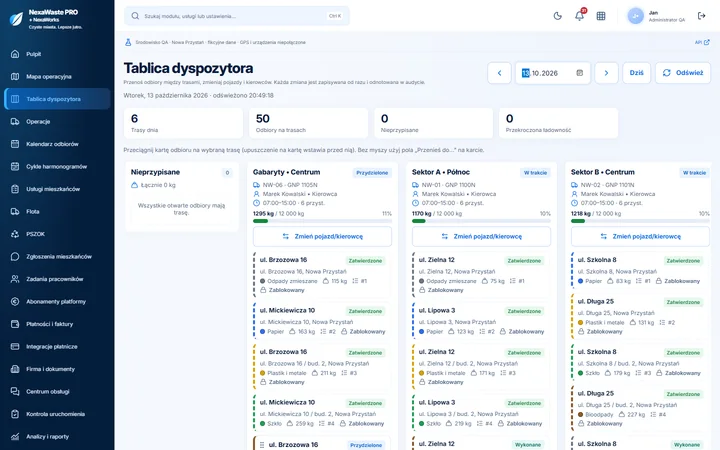
Task: Select Tablica dyspozytora in sidebar
Action: pyautogui.click(x=57, y=99)
